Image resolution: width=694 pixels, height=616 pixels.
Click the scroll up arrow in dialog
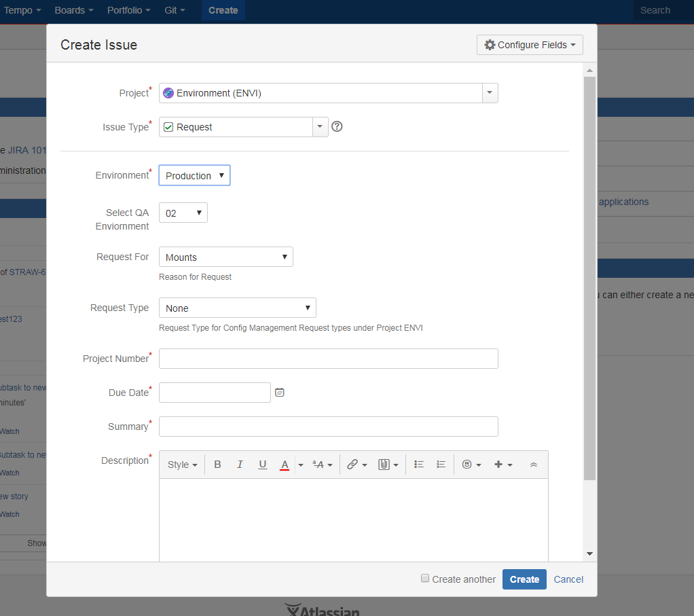(x=589, y=71)
